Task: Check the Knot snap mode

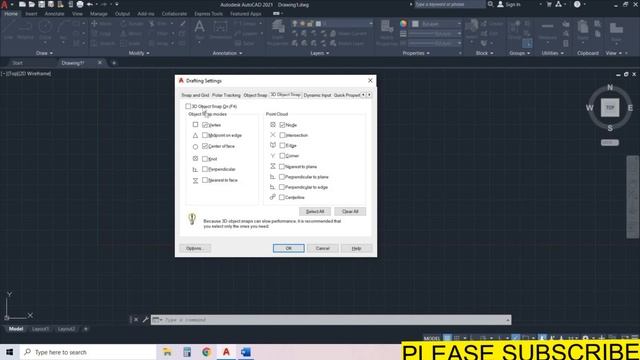Action: (x=205, y=159)
